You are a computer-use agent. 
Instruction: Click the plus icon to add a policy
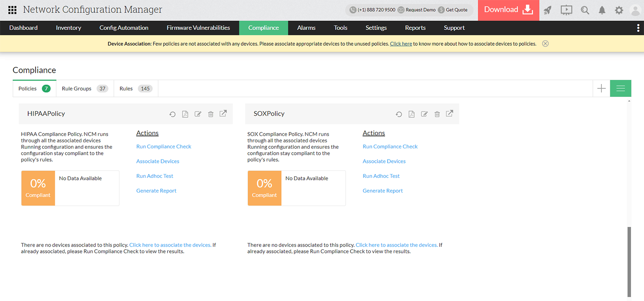(x=601, y=88)
